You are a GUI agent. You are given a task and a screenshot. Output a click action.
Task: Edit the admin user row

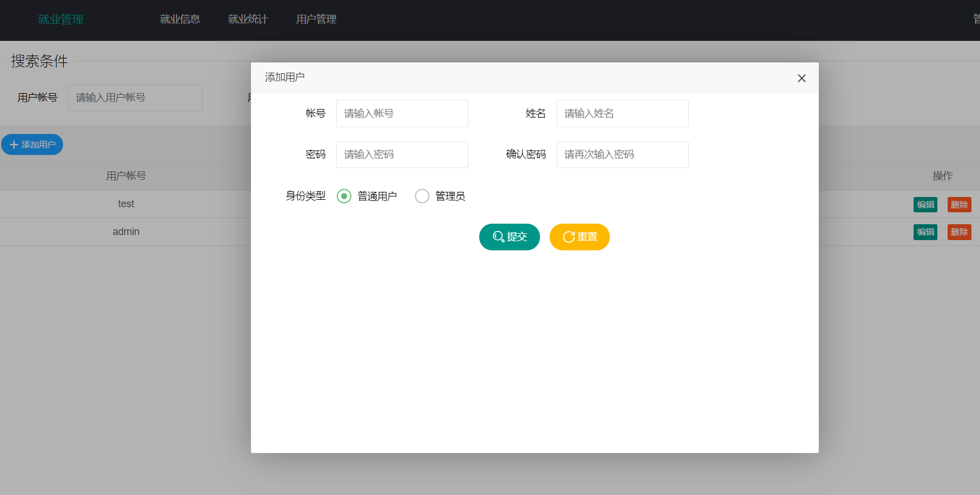[925, 232]
